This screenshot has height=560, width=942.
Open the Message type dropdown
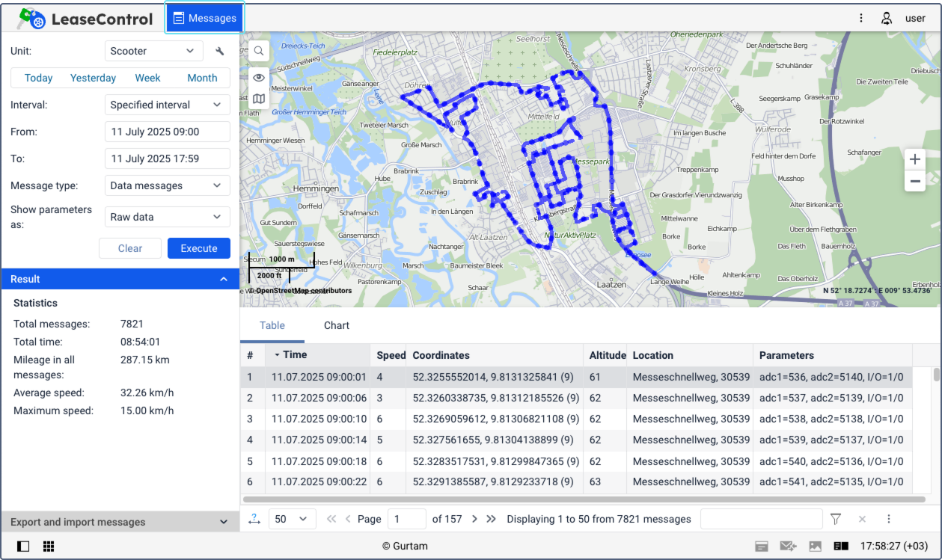pyautogui.click(x=168, y=185)
